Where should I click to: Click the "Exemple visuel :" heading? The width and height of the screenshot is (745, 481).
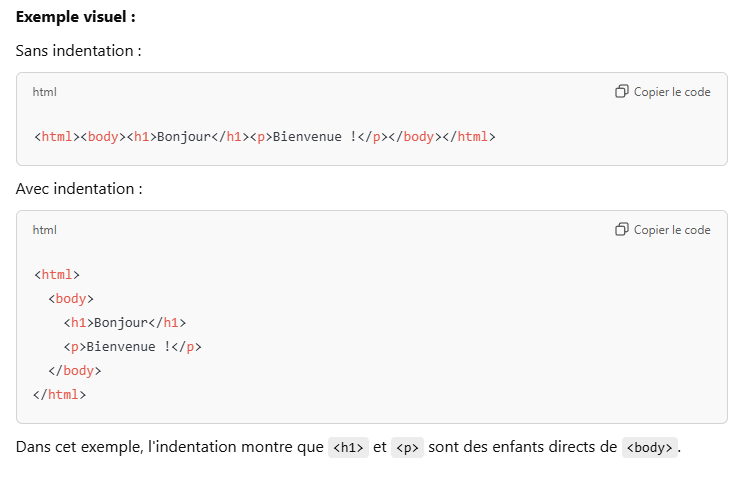click(x=76, y=17)
